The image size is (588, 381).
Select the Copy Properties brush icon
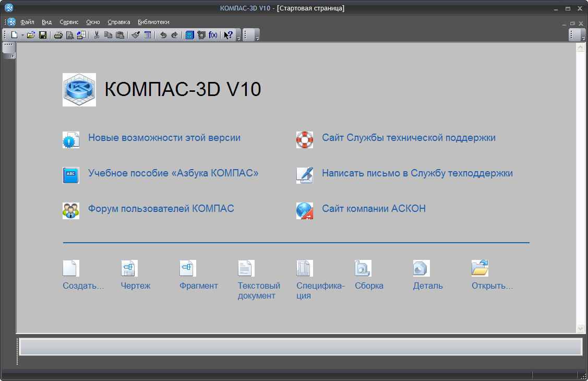136,35
